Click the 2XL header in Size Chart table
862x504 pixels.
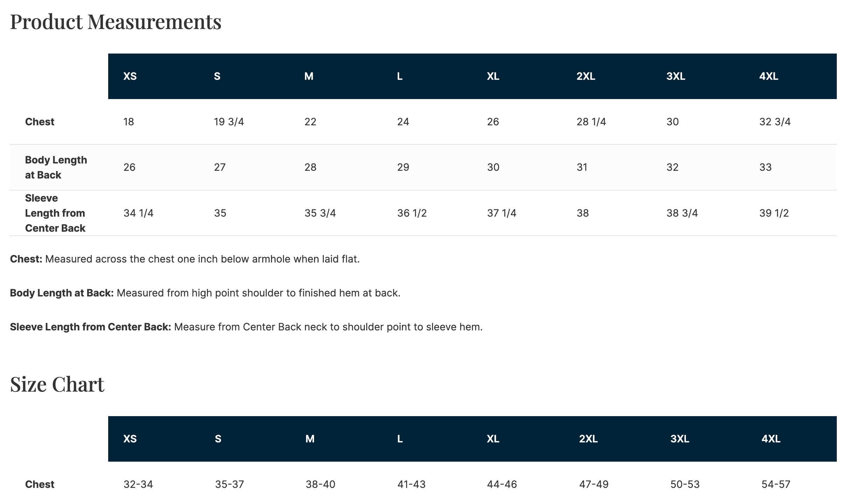pyautogui.click(x=588, y=439)
